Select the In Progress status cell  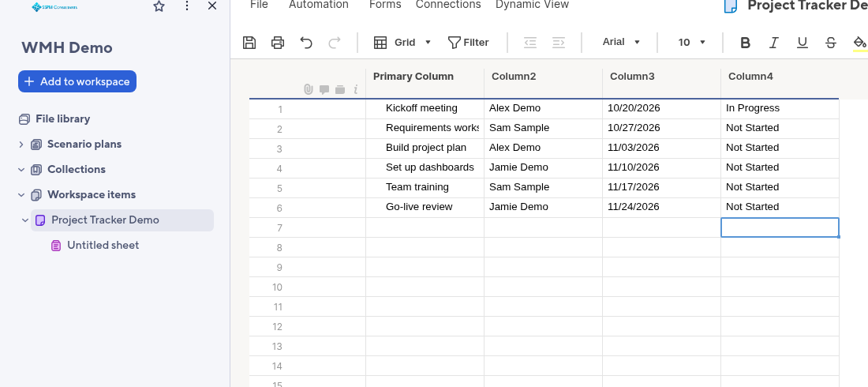780,109
